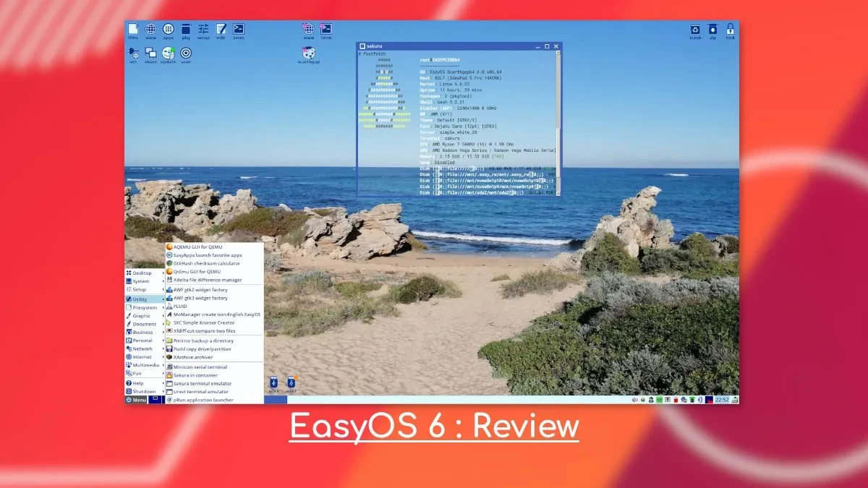
Task: Click the Menu button on taskbar
Action: point(136,400)
